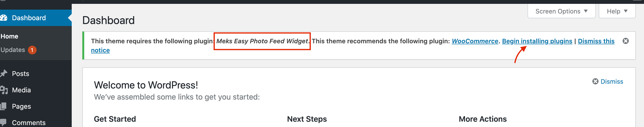Open the Posts menu
Image resolution: width=644 pixels, height=127 pixels.
pos(20,74)
